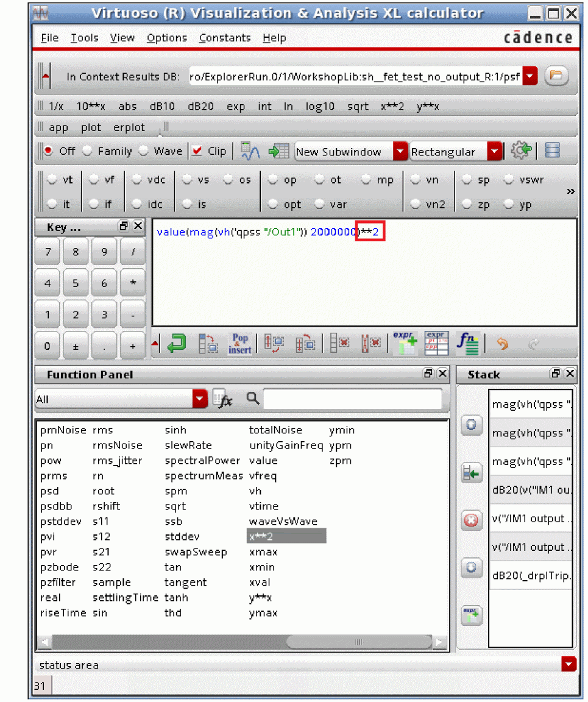The width and height of the screenshot is (588, 702).
Task: Click the fx icon in the Function Panel
Action: pos(223,399)
